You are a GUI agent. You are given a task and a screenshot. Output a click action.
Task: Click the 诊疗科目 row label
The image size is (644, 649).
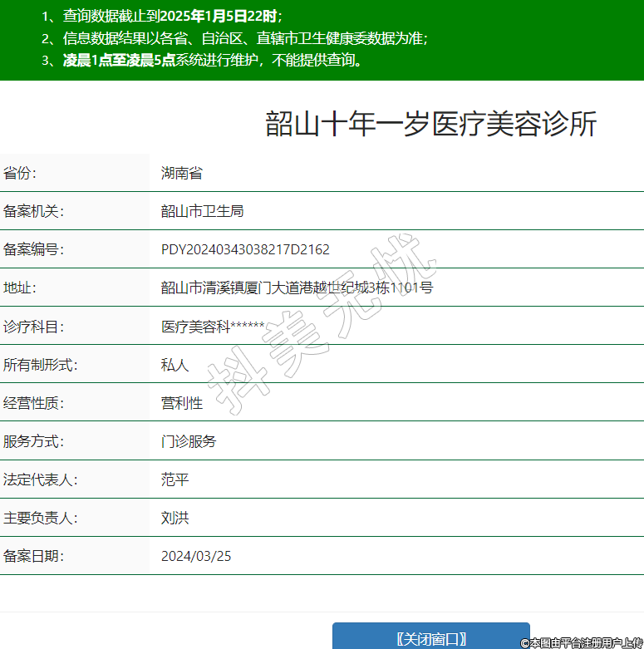pos(33,327)
